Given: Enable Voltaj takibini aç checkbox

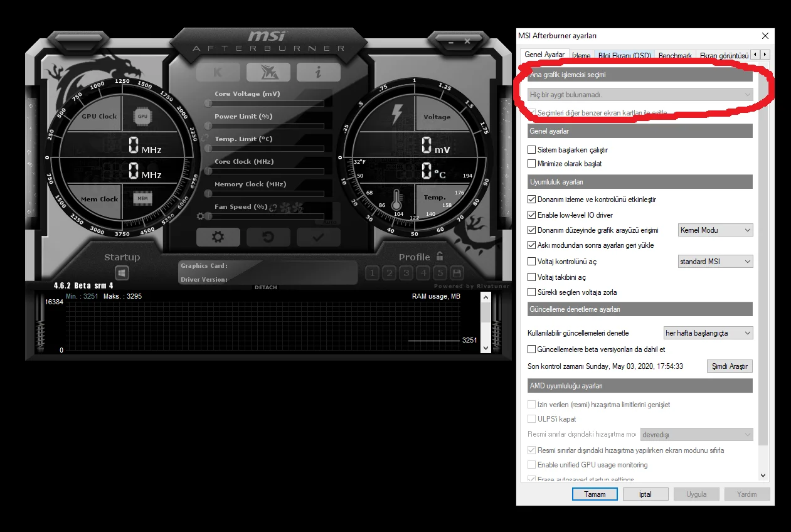Looking at the screenshot, I should pyautogui.click(x=532, y=277).
